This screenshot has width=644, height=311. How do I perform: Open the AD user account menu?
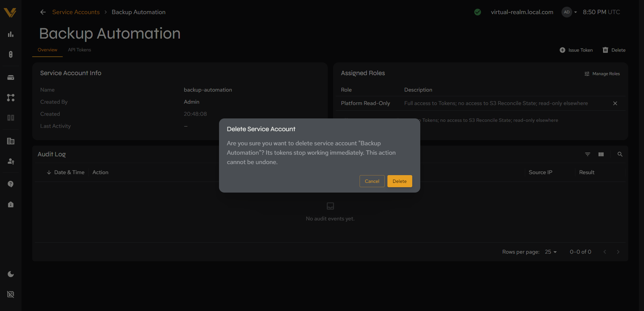tap(569, 12)
